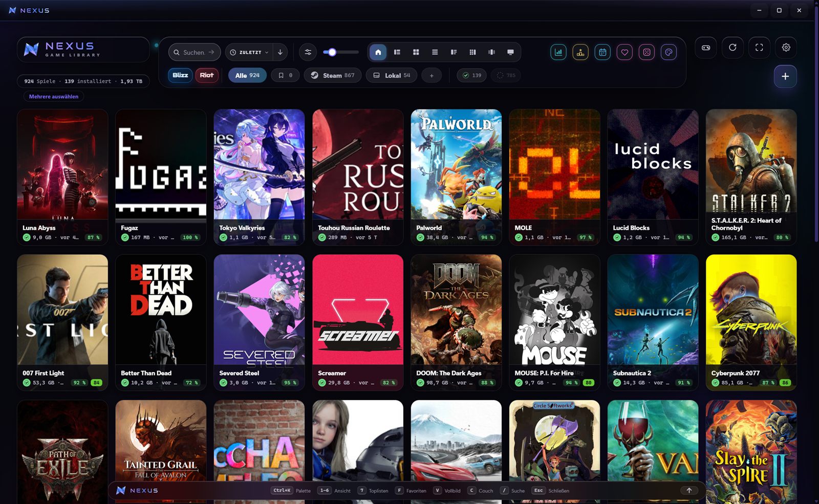The height and width of the screenshot is (504, 819).
Task: Open the color palette theme icon
Action: tap(669, 52)
